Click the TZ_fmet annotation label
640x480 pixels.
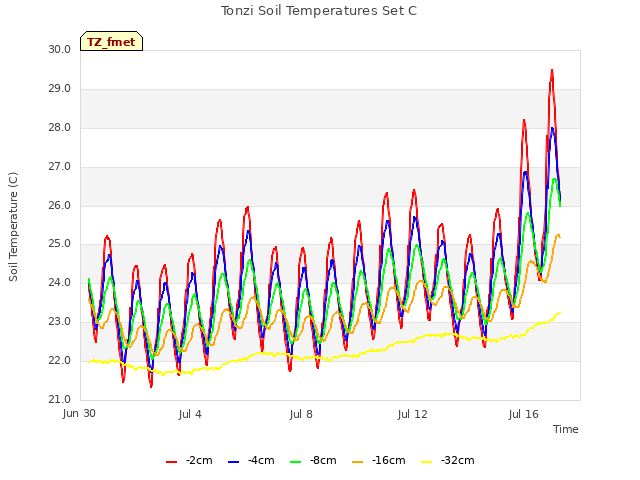[x=111, y=41]
